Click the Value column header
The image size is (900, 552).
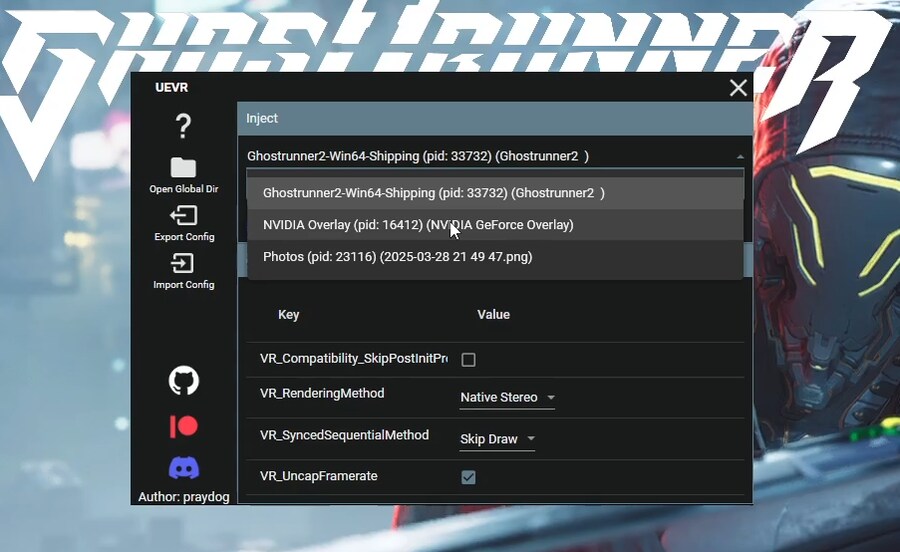pos(493,314)
